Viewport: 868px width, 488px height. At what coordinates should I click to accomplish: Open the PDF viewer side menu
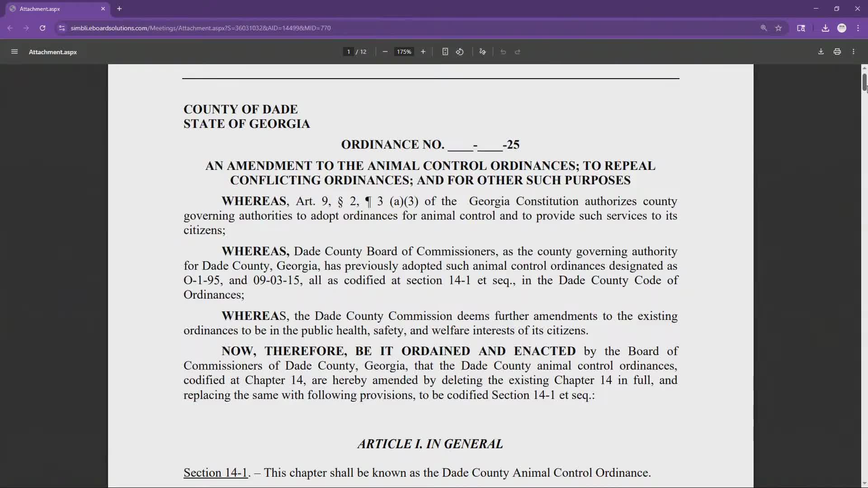pos(14,52)
